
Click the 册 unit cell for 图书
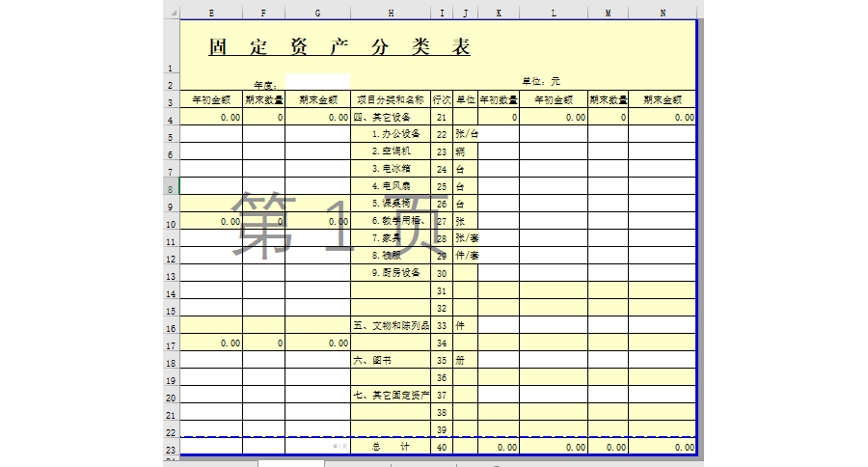466,360
